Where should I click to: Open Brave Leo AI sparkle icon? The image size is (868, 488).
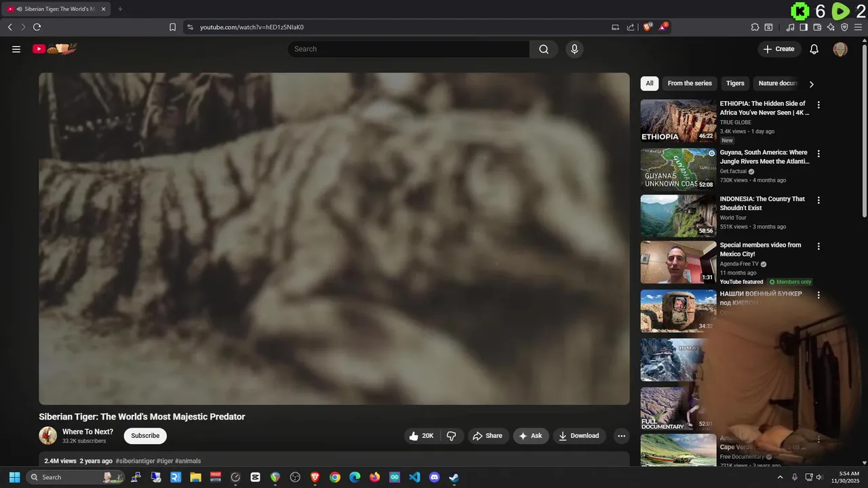(x=831, y=27)
